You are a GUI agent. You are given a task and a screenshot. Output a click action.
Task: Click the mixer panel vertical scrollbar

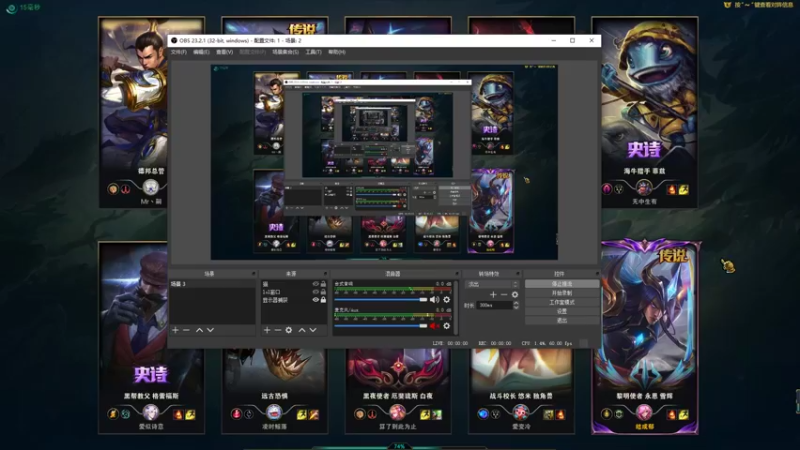pyautogui.click(x=456, y=307)
